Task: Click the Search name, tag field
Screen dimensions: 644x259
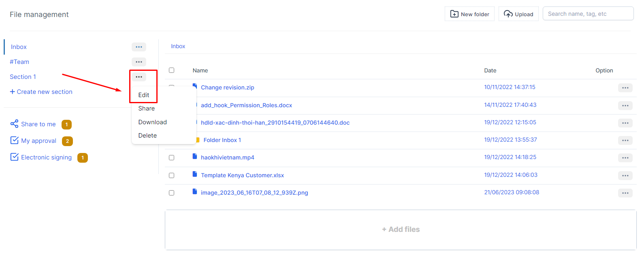Action: pos(588,14)
